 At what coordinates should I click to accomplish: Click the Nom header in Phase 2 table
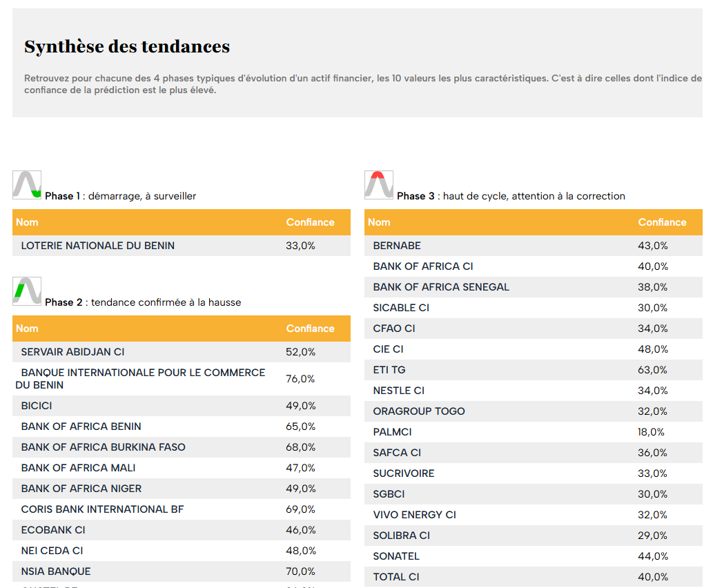tap(27, 329)
